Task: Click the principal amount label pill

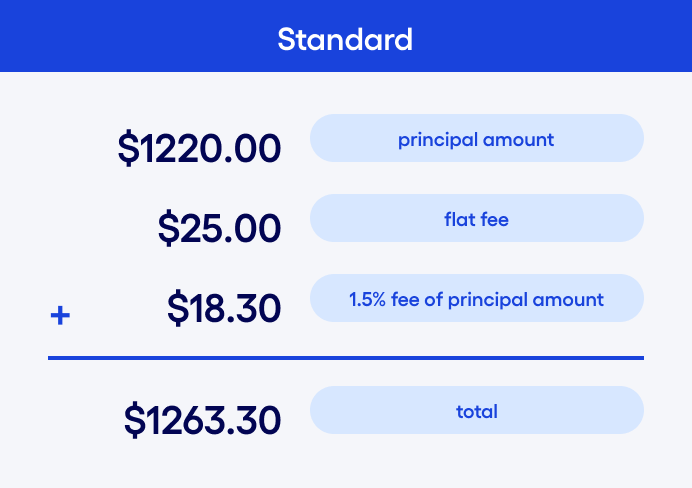Action: coord(476,139)
